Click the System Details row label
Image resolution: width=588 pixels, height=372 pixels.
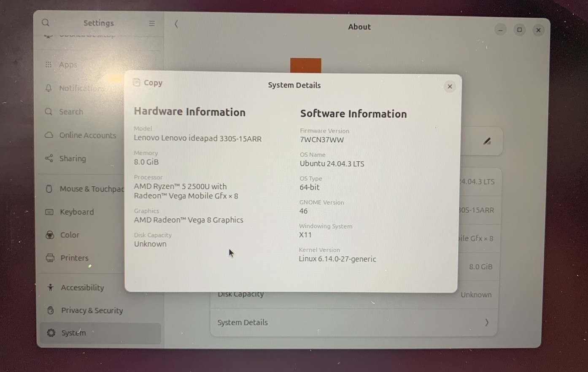(x=243, y=323)
